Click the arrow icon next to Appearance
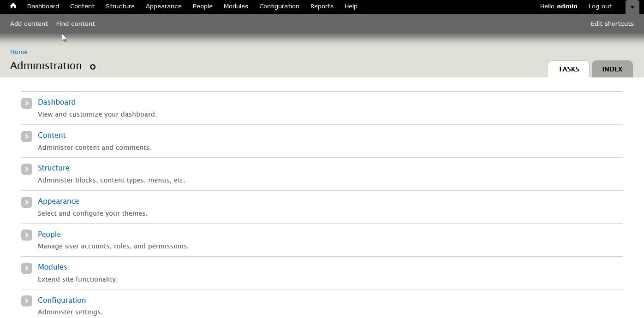The width and height of the screenshot is (644, 318). [x=27, y=202]
